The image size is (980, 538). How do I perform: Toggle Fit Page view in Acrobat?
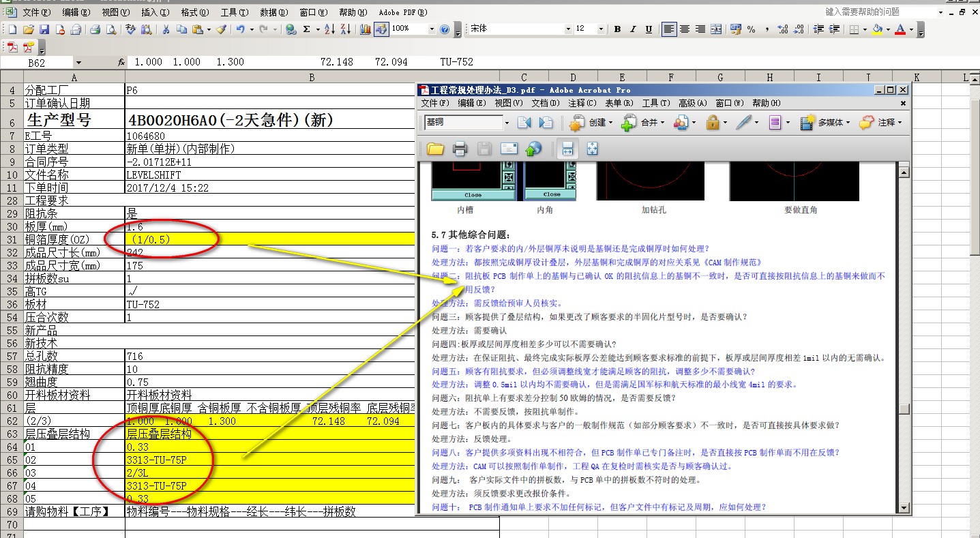pos(592,149)
